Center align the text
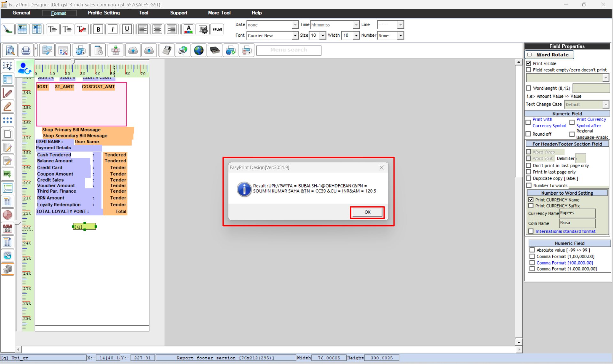 coord(157,29)
